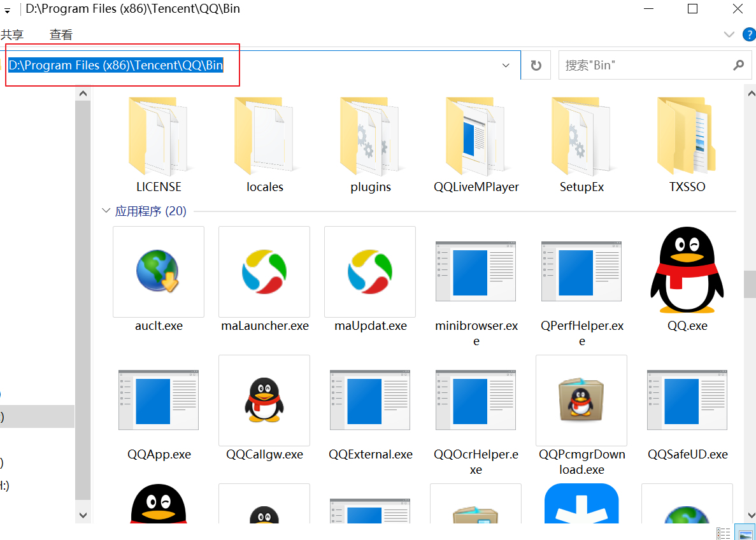Open the address bar history dropdown
This screenshot has width=756, height=540.
click(506, 66)
